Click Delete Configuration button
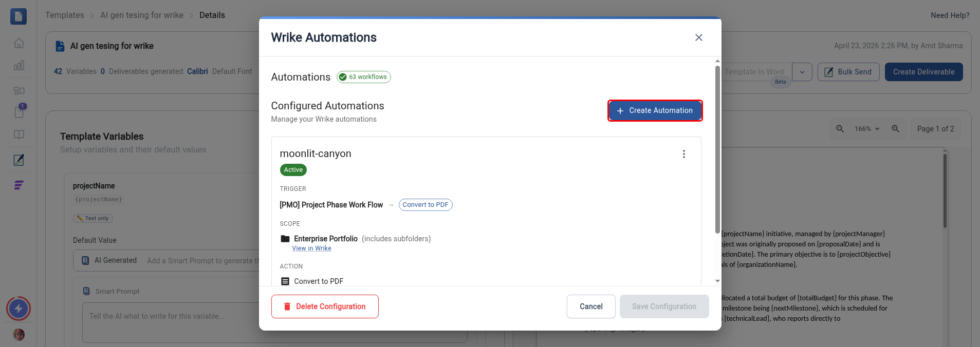Image resolution: width=980 pixels, height=347 pixels. (325, 306)
